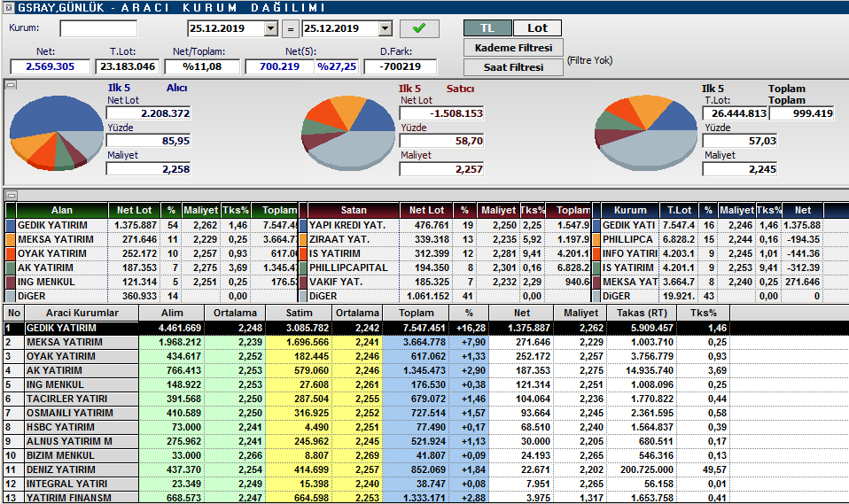Click the equals button between dates
849x504 pixels.
tap(290, 28)
